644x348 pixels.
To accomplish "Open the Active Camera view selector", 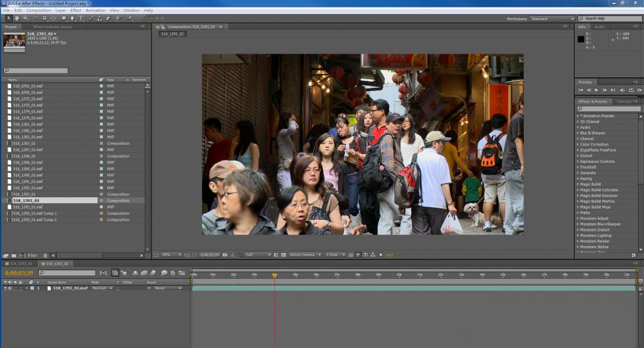I will pos(305,255).
